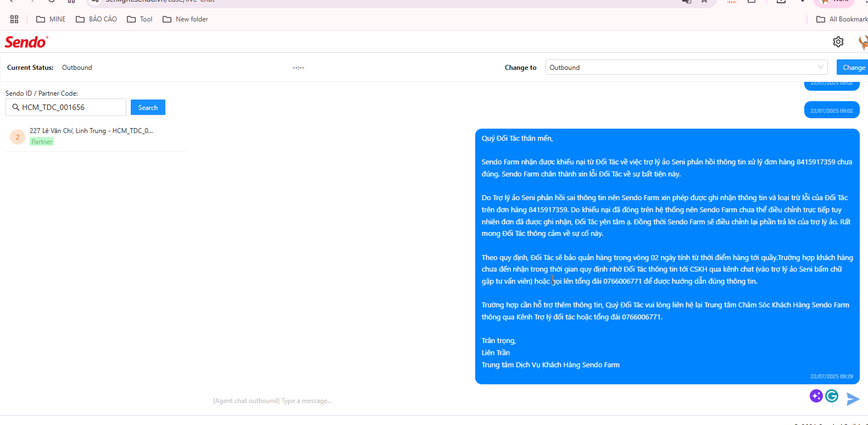Click the magnifier icon in search field

[x=16, y=107]
